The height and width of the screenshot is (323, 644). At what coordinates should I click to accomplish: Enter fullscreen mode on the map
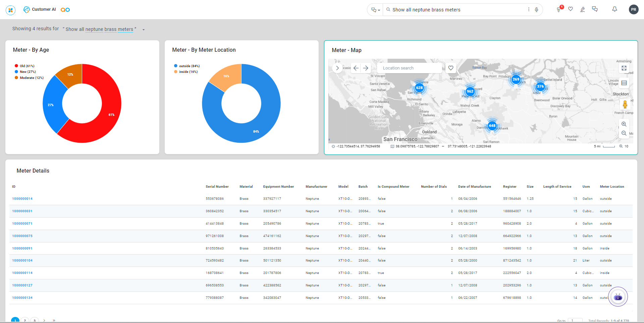pyautogui.click(x=624, y=68)
